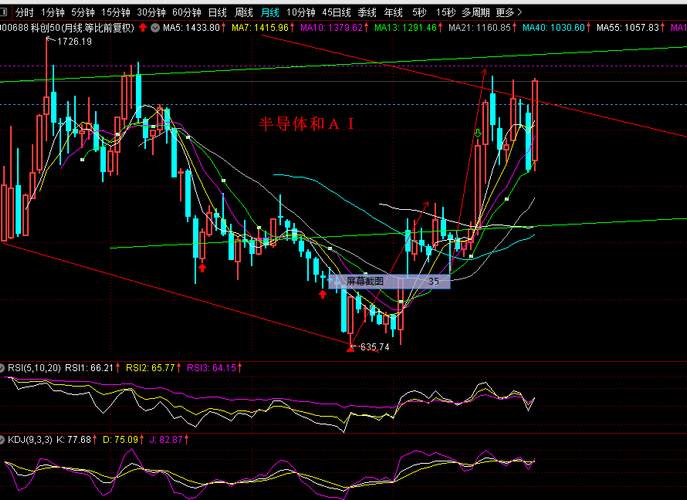This screenshot has width=687, height=500.
Task: Toggle the RSI indicator panel settings circle
Action: [x=2, y=368]
